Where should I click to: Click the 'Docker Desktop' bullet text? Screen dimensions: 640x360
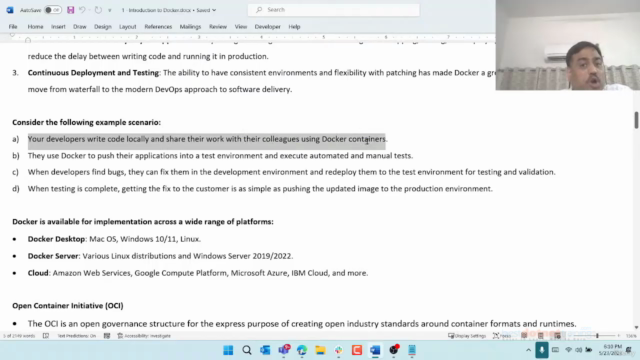coord(56,239)
